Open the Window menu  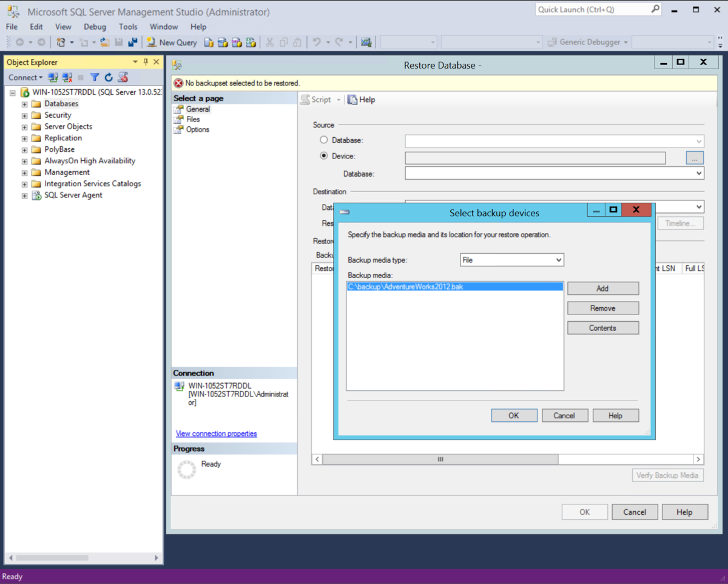164,27
